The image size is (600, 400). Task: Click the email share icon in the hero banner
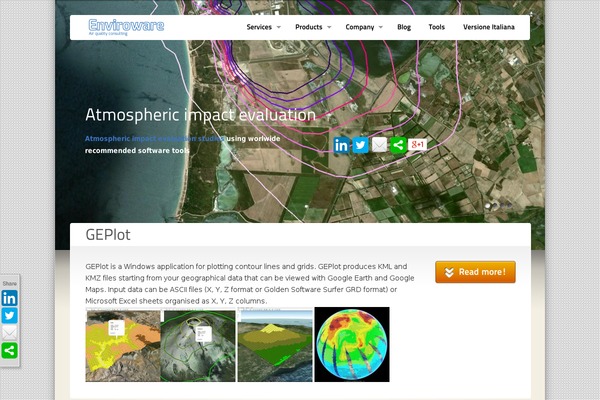click(x=379, y=145)
